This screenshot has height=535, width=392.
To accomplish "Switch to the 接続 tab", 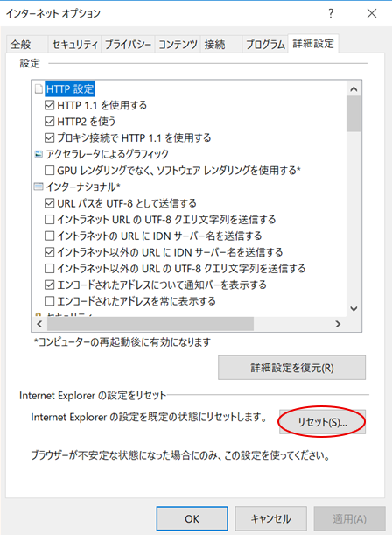I will pyautogui.click(x=221, y=45).
